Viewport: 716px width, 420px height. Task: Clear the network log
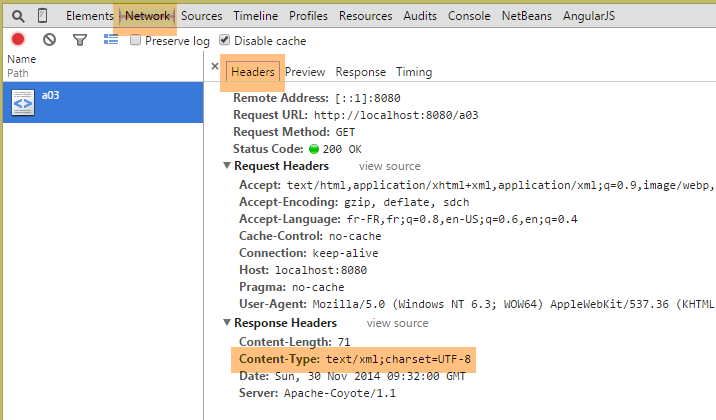tap(49, 40)
